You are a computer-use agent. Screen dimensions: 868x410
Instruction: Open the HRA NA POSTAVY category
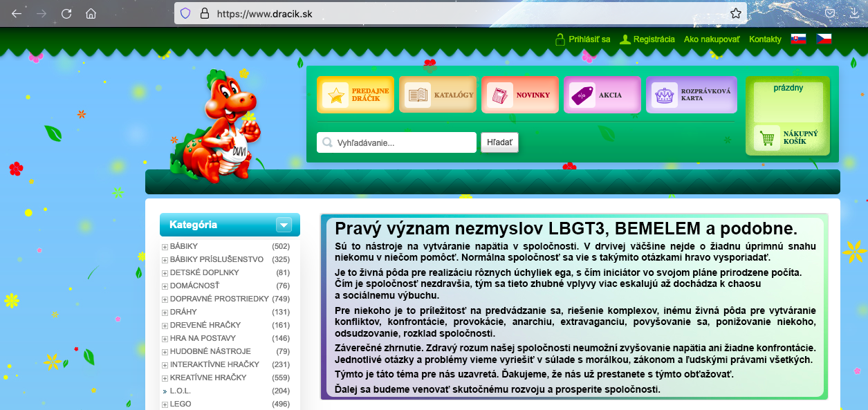[203, 338]
